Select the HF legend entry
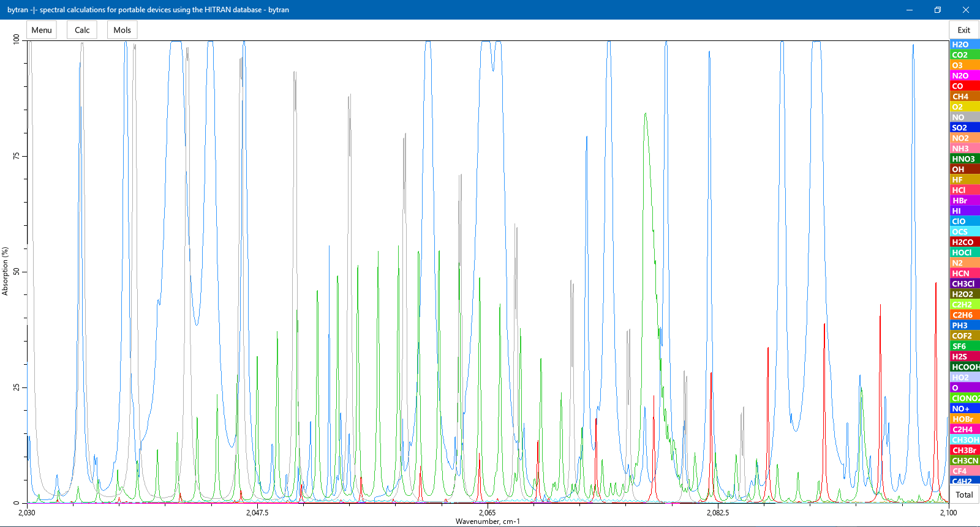This screenshot has width=980, height=527. [965, 180]
